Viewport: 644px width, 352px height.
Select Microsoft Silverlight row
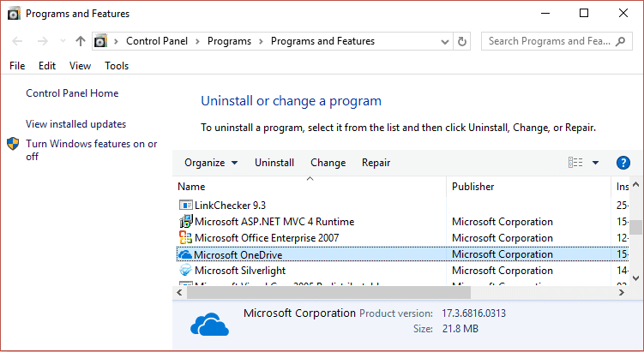tap(402, 271)
